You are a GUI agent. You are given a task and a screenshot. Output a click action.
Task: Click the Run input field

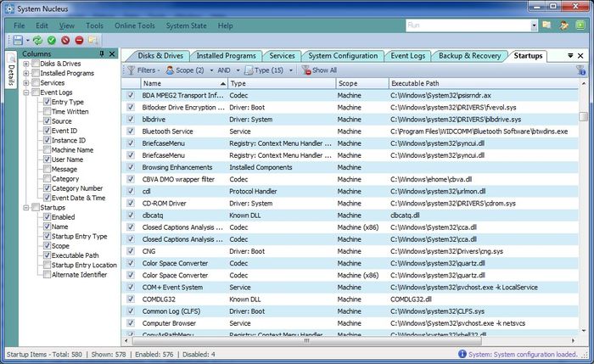(x=468, y=25)
